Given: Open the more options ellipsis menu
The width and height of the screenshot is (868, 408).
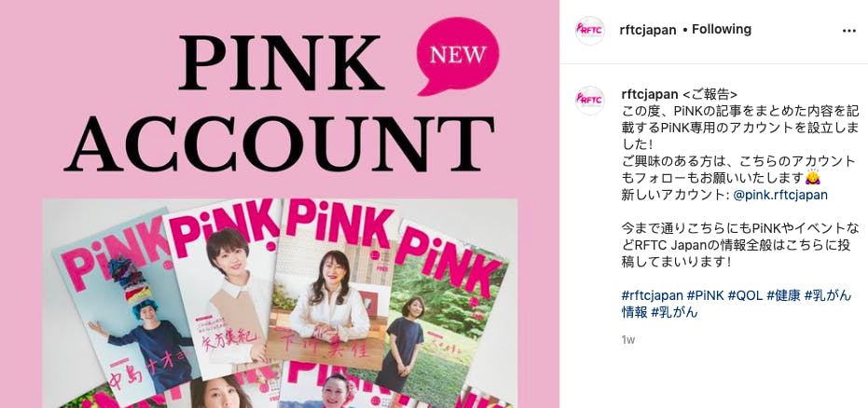Looking at the screenshot, I should point(848,31).
